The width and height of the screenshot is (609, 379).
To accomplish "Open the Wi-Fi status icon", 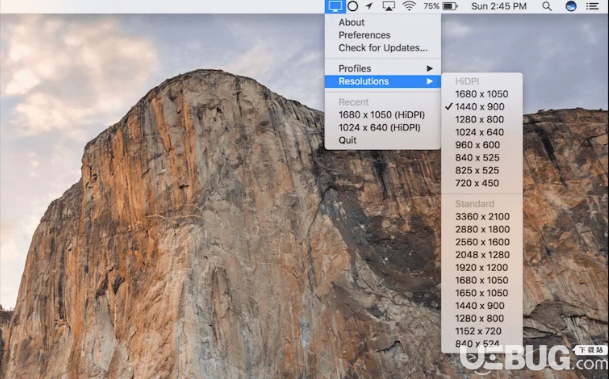I will pos(409,6).
